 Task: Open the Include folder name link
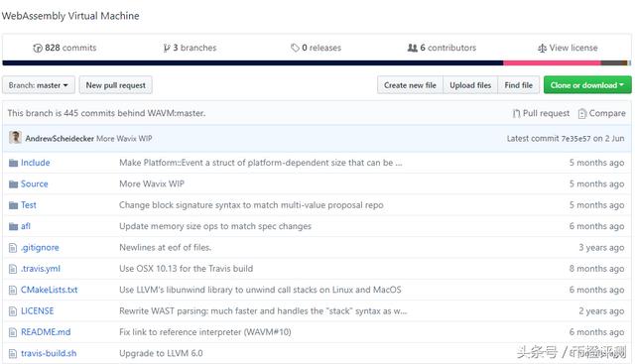pyautogui.click(x=36, y=163)
